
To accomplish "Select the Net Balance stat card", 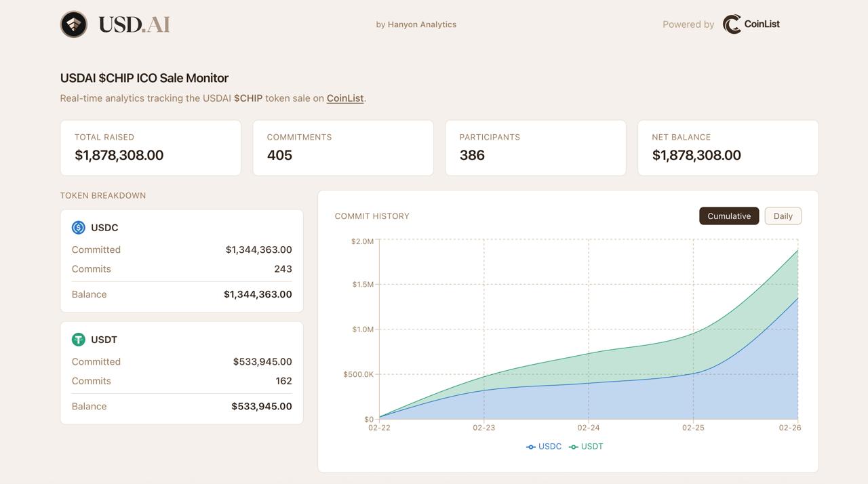I will [x=728, y=148].
